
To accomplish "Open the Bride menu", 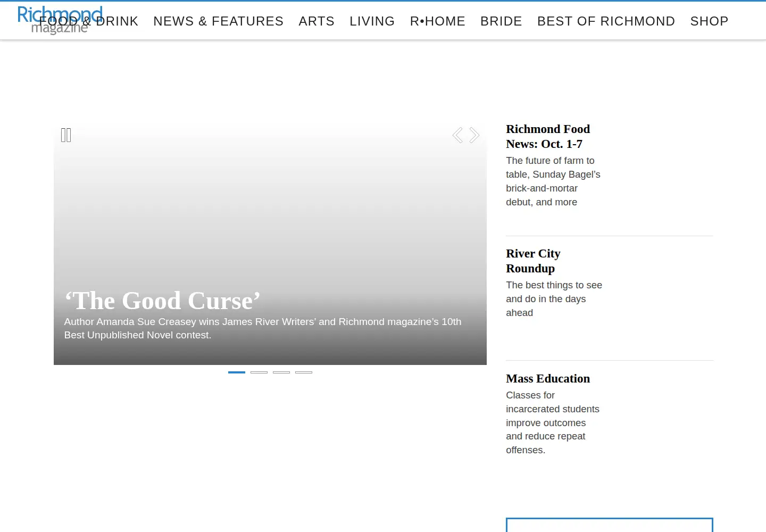I will 501,21.
